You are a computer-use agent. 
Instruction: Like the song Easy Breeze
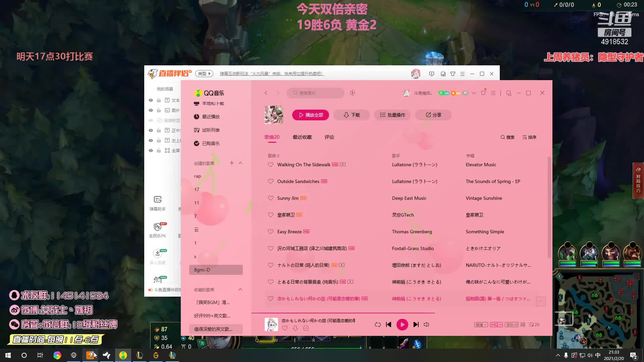point(271,232)
